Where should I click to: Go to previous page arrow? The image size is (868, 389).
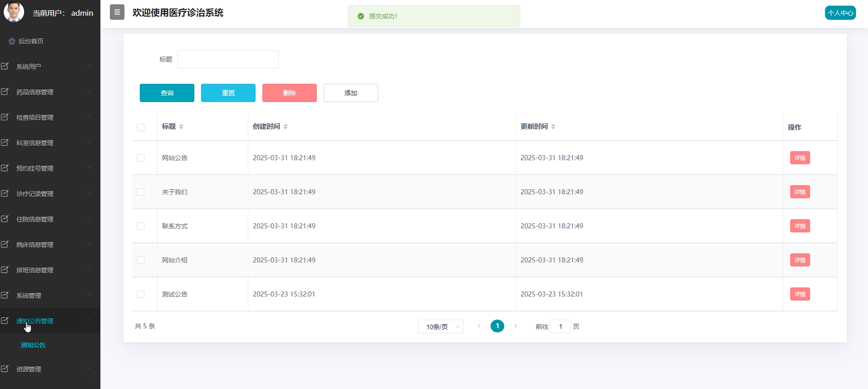[479, 326]
